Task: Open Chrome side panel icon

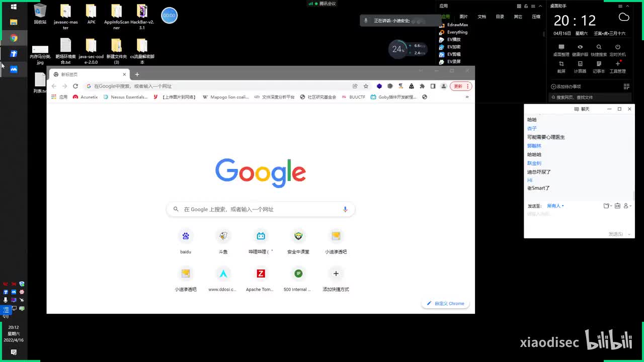Action: [x=433, y=86]
